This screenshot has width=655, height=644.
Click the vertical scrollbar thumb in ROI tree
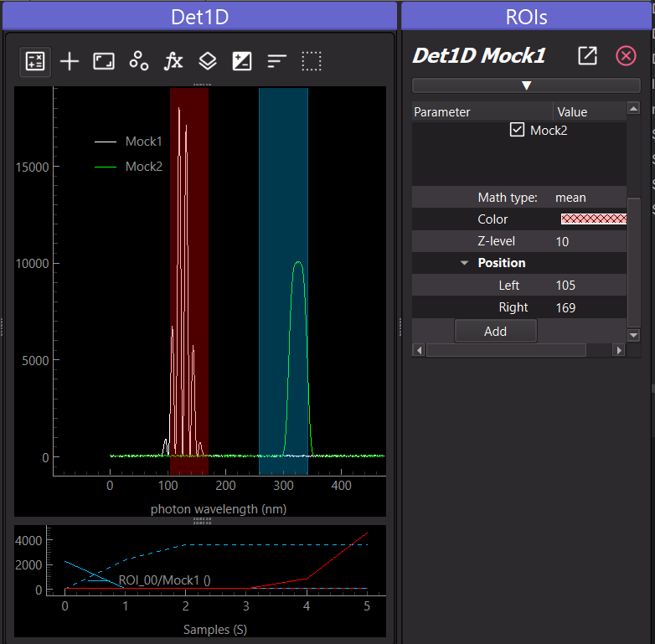(x=633, y=262)
